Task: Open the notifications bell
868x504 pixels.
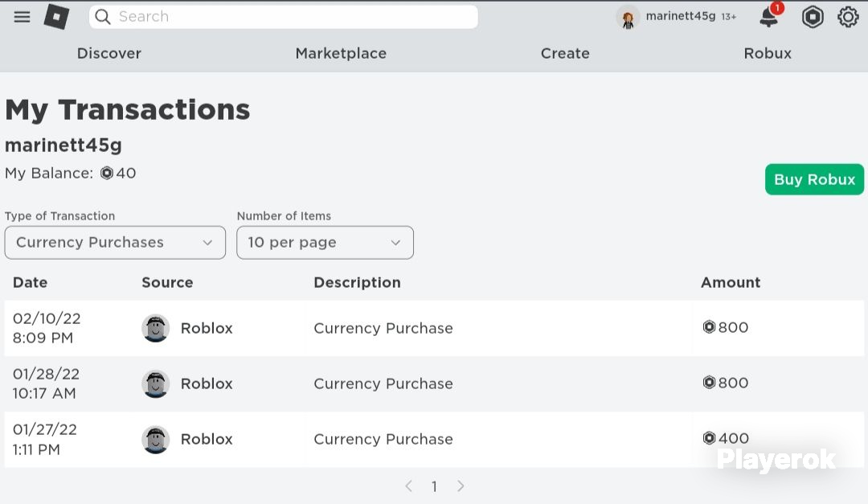Action: [769, 17]
